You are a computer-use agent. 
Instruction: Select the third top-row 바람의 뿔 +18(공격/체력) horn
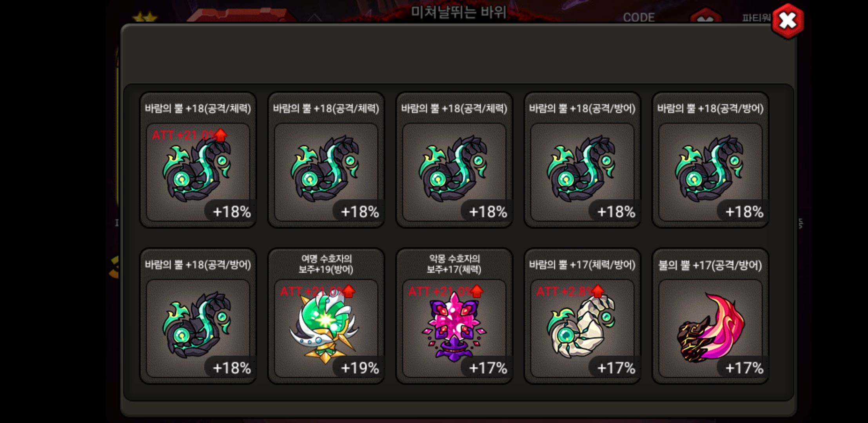(x=454, y=160)
